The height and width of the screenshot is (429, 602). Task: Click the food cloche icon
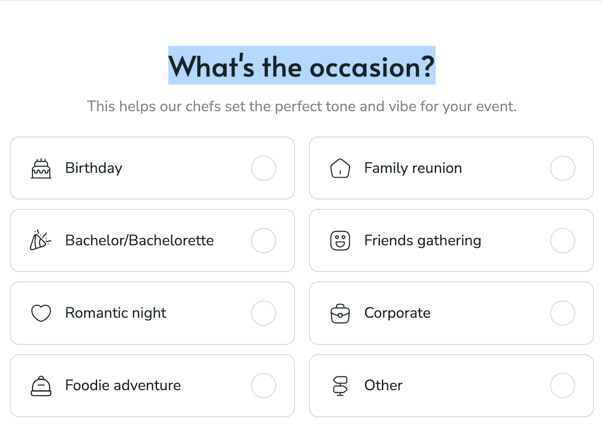41,386
